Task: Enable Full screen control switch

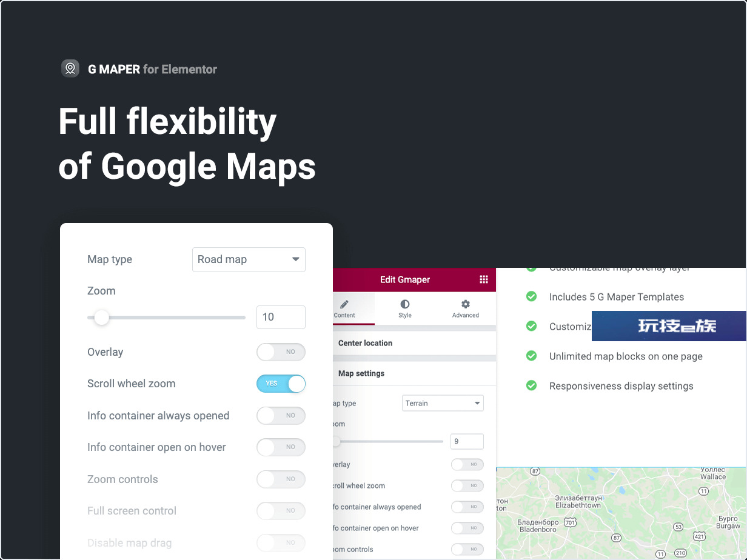Action: pyautogui.click(x=281, y=511)
